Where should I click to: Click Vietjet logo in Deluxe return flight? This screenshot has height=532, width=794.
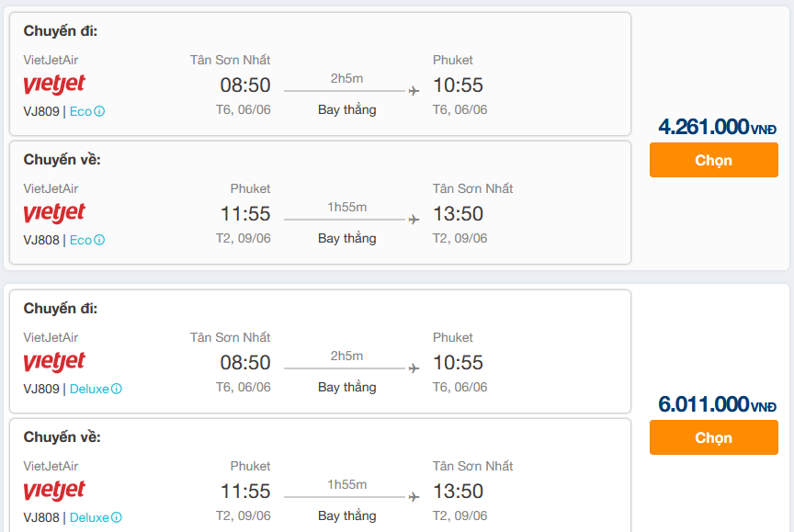tap(54, 490)
